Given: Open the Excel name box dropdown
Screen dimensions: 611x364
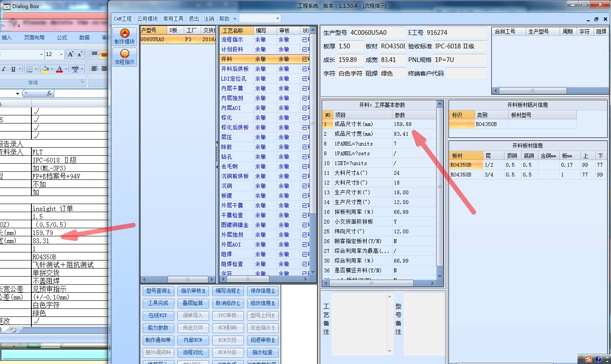Looking at the screenshot, I should point(17,93).
